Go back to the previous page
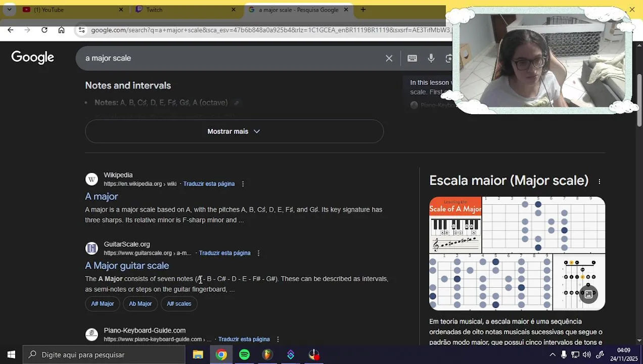The height and width of the screenshot is (364, 643). tap(11, 30)
